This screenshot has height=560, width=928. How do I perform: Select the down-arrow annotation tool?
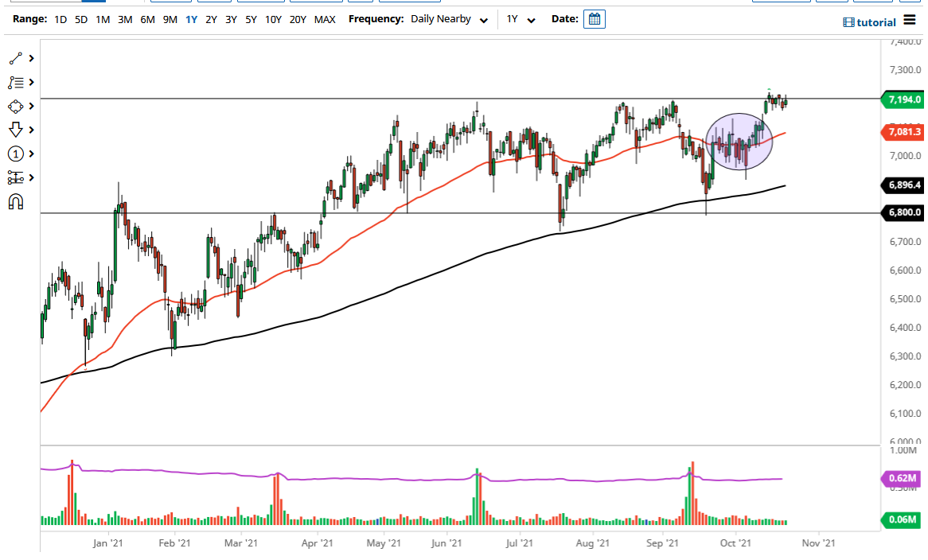point(16,130)
